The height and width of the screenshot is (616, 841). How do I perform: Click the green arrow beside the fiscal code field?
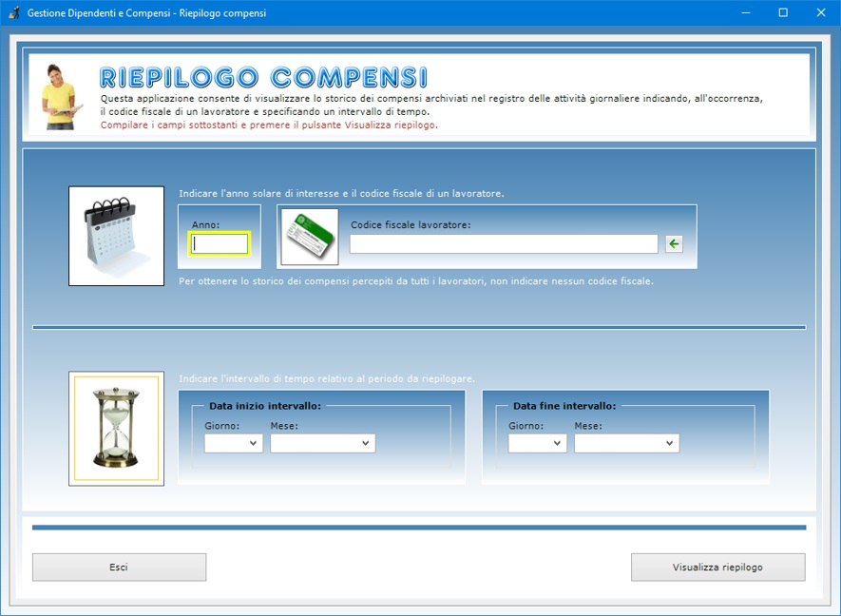tap(674, 244)
